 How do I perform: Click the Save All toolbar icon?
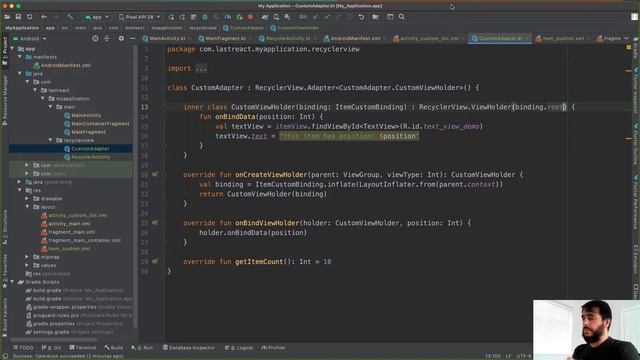click(18, 17)
